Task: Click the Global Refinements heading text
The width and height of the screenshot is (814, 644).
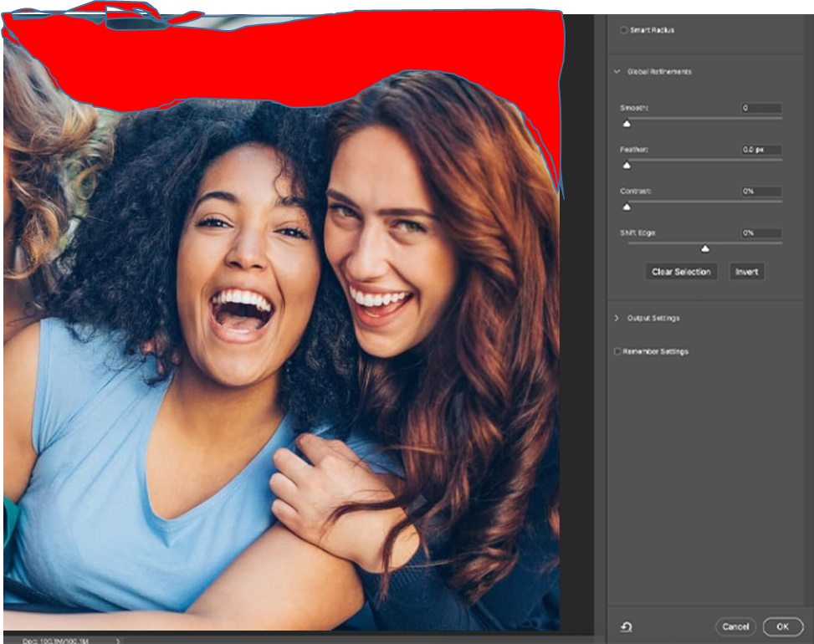Action: [659, 72]
